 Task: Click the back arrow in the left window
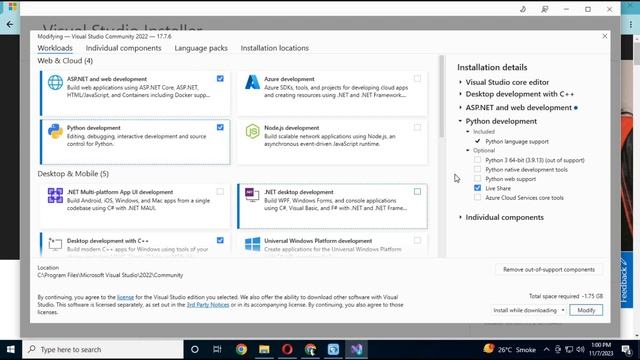(10, 24)
